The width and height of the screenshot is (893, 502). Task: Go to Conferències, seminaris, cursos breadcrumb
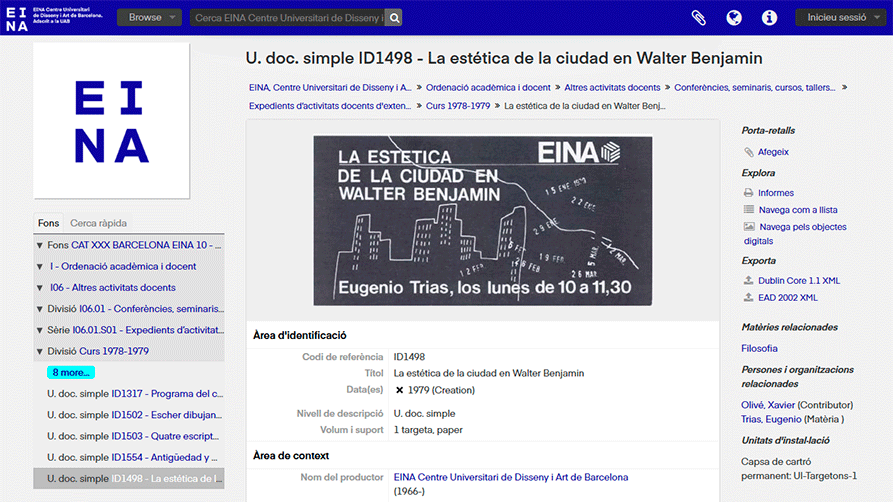tap(755, 88)
